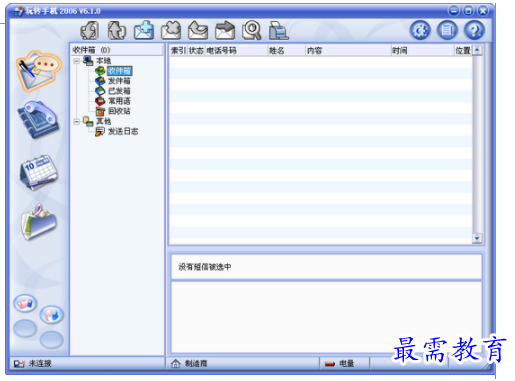Select 发件箱 outbox in the tree
Viewport: 515px width, 381px height.
tap(119, 81)
